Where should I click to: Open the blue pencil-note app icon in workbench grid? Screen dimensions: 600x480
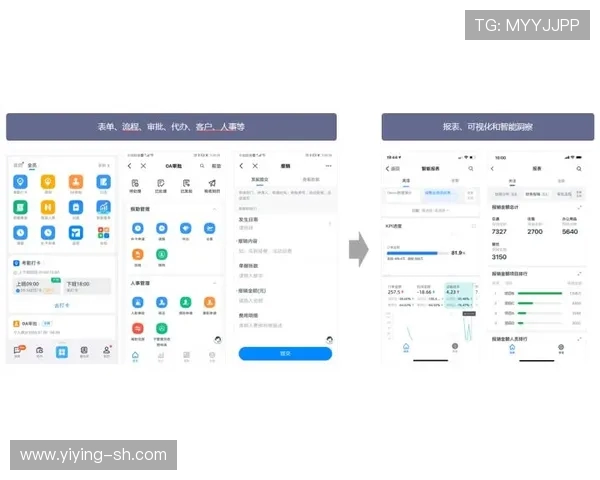[103, 181]
